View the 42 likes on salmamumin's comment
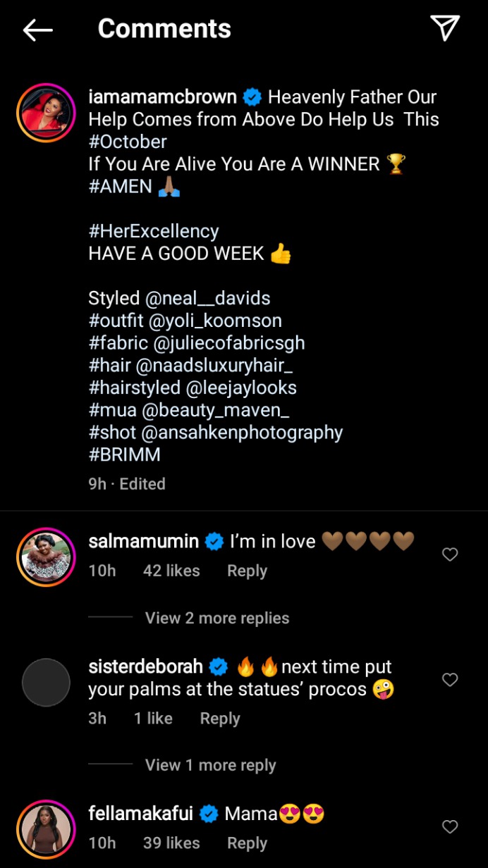488x868 pixels. 171,571
